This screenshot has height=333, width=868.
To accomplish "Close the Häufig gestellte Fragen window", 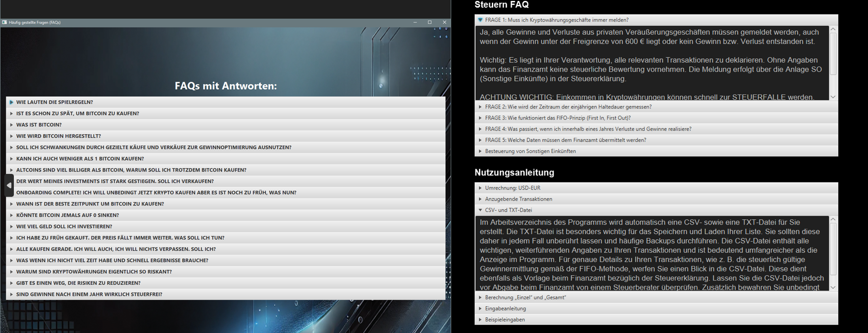I will coord(444,22).
